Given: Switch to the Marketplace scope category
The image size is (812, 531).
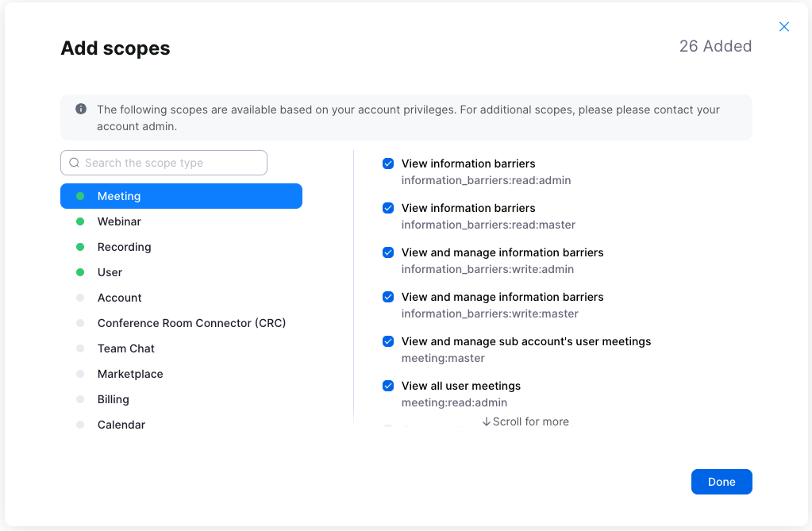Looking at the screenshot, I should click(x=130, y=374).
